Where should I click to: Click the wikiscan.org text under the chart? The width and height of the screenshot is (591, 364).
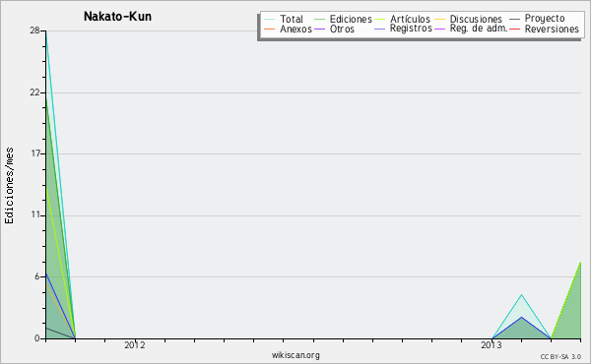tap(295, 355)
